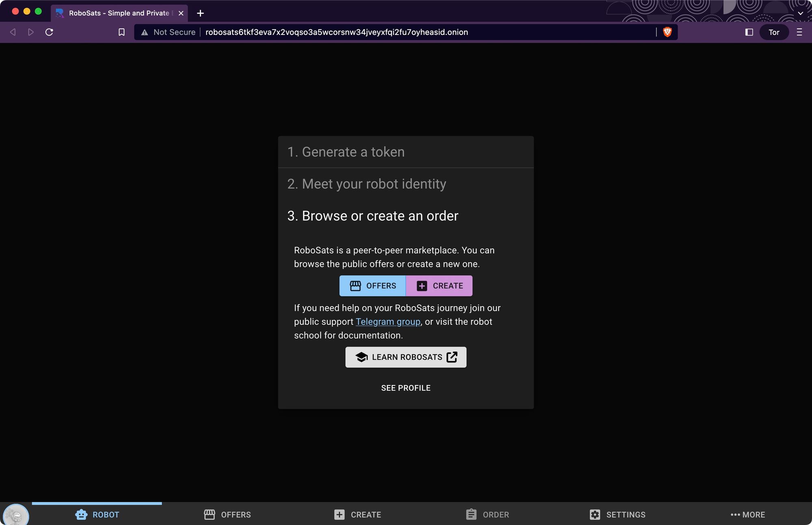Open the Offers tab in bottom navigation
This screenshot has height=525, width=812.
click(x=227, y=514)
